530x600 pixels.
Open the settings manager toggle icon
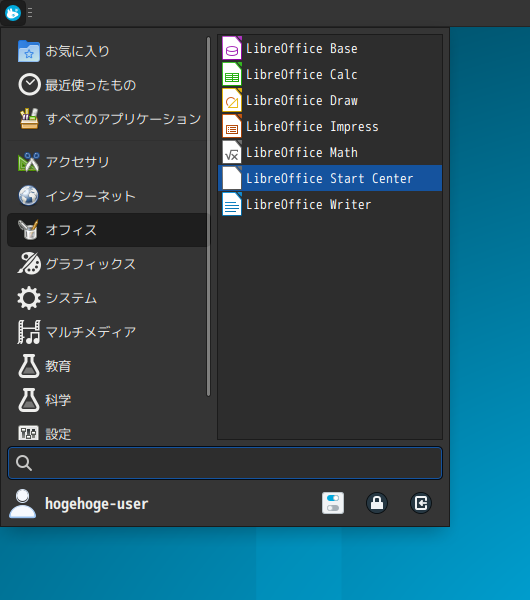coord(333,503)
